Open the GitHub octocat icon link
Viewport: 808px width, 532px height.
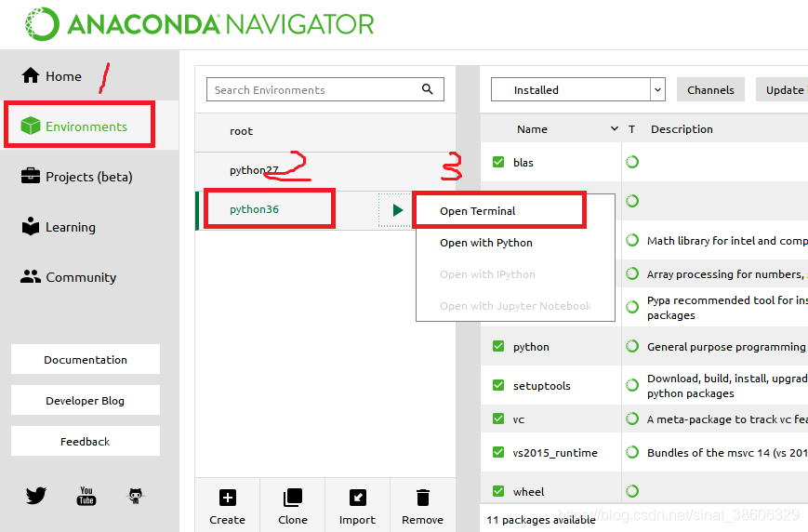click(136, 496)
